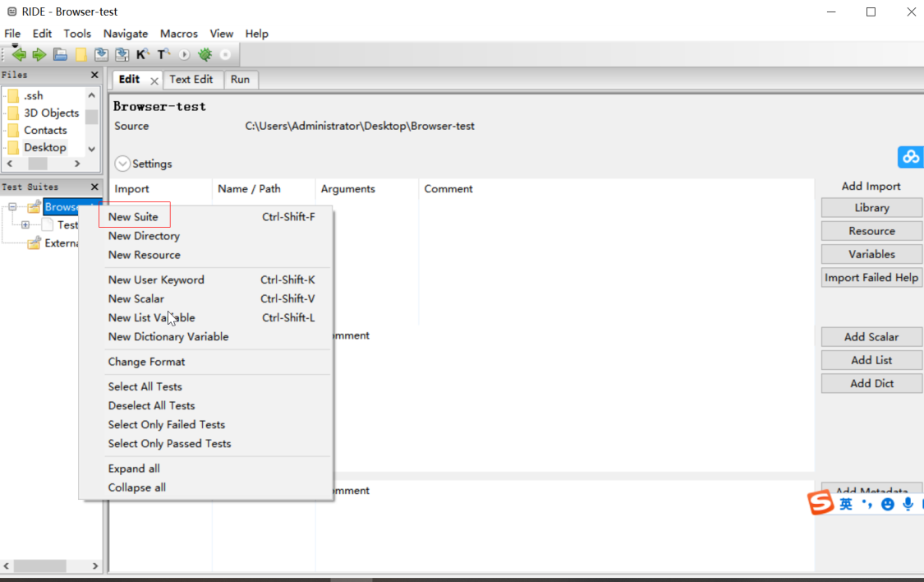The width and height of the screenshot is (924, 582).
Task: Open the View menu
Action: tap(222, 34)
